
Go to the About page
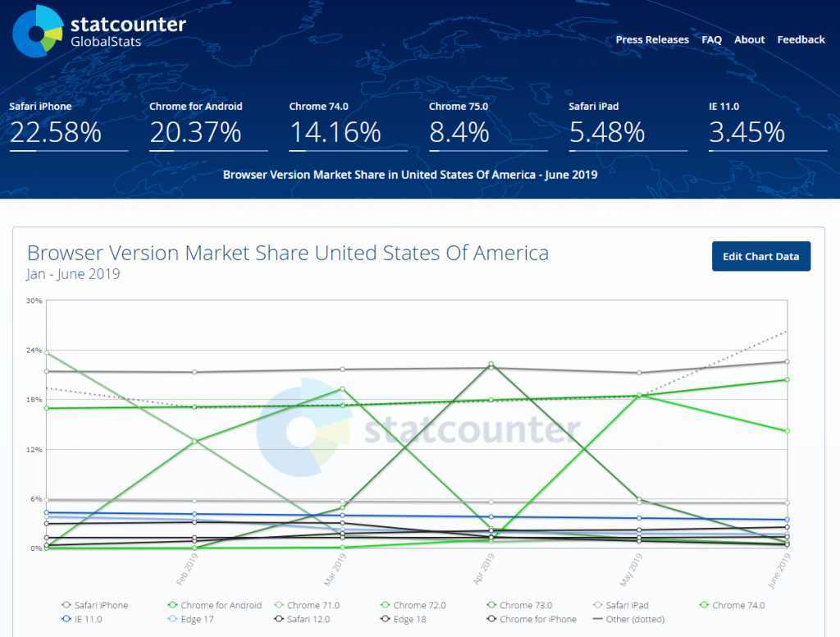pos(750,39)
